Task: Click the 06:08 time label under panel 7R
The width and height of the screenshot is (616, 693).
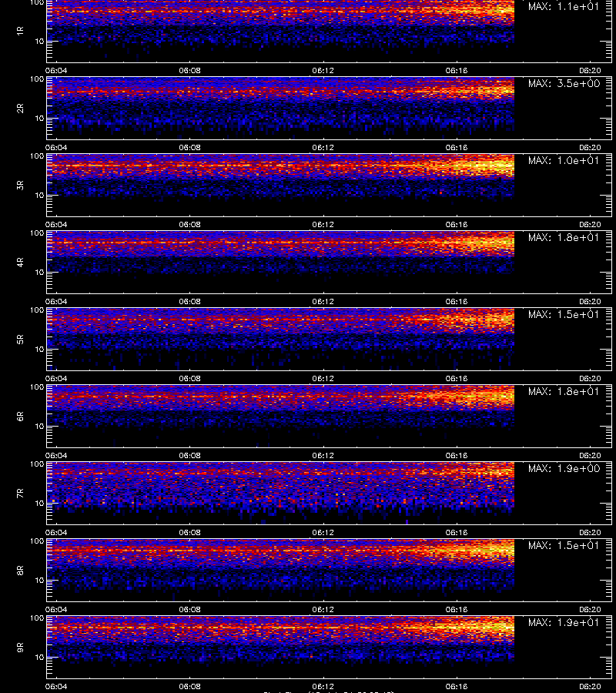Action: 189,533
